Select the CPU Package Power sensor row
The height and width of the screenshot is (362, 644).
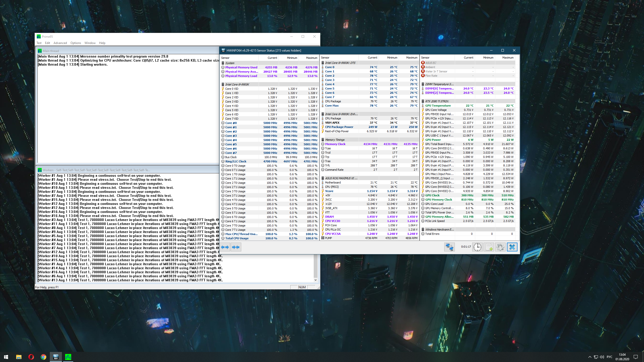[339, 127]
